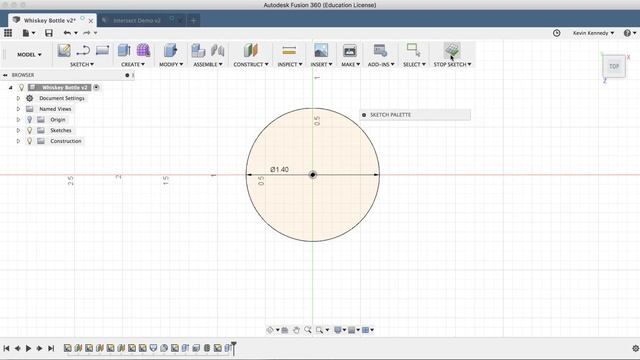
Task: Toggle the Origin folder light bulb
Action: 29,120
